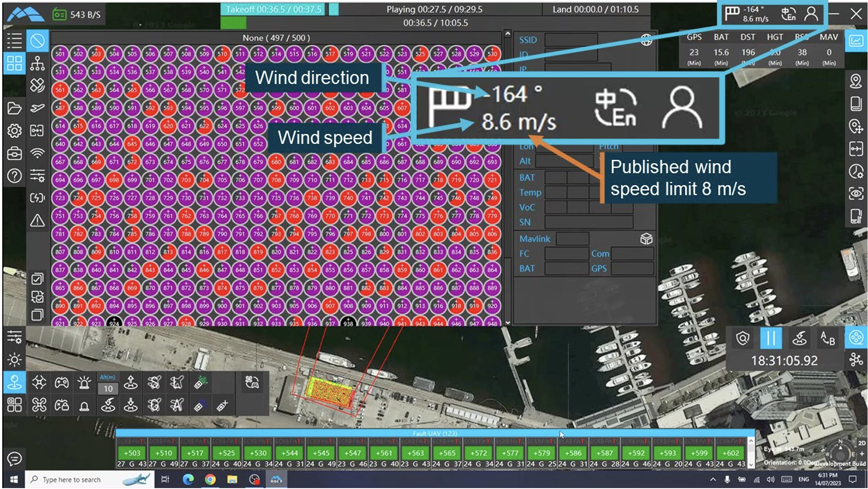
Task: Open the user account icon at top
Action: point(811,14)
